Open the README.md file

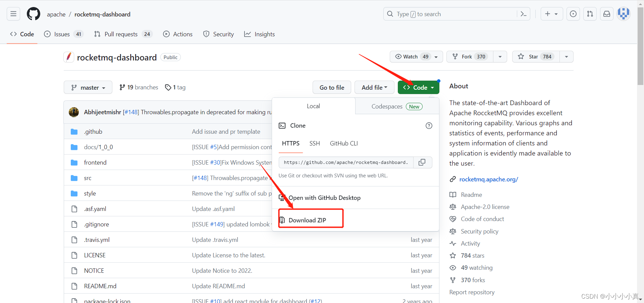100,286
